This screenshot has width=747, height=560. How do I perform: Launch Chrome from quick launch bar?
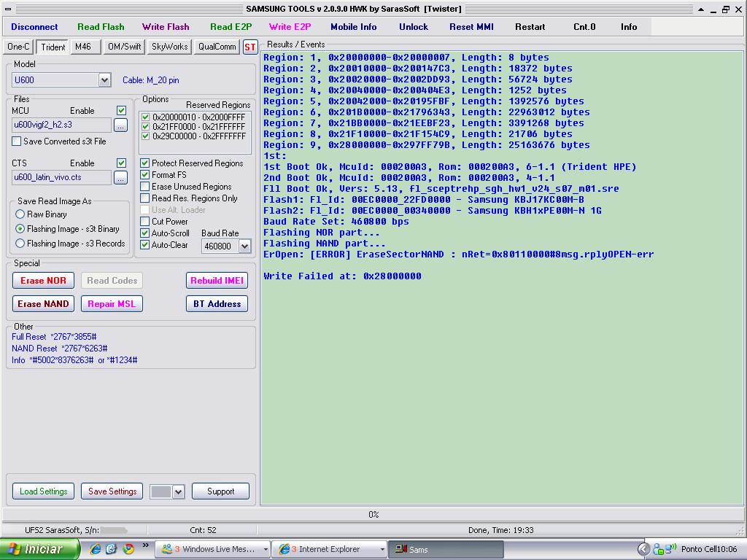point(128,549)
